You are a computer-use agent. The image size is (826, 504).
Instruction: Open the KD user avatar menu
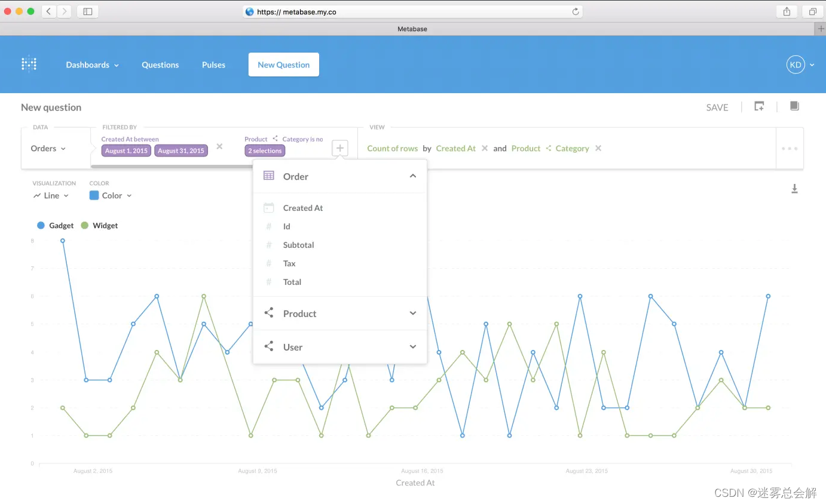coord(796,64)
